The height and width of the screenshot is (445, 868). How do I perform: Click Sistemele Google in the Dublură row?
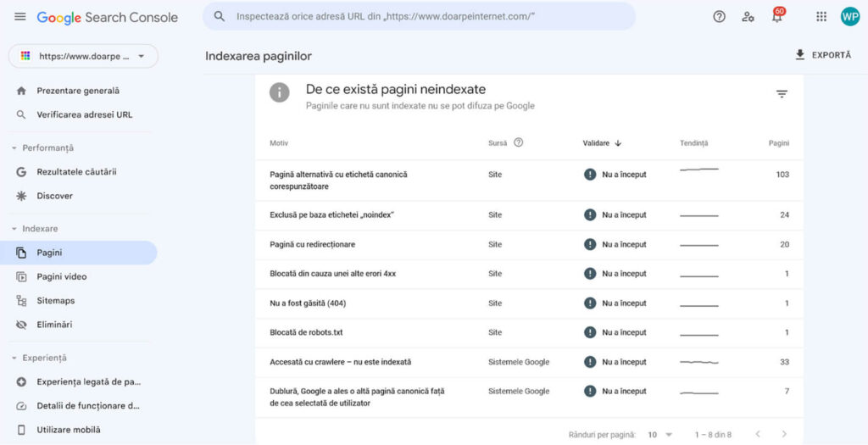pyautogui.click(x=519, y=392)
